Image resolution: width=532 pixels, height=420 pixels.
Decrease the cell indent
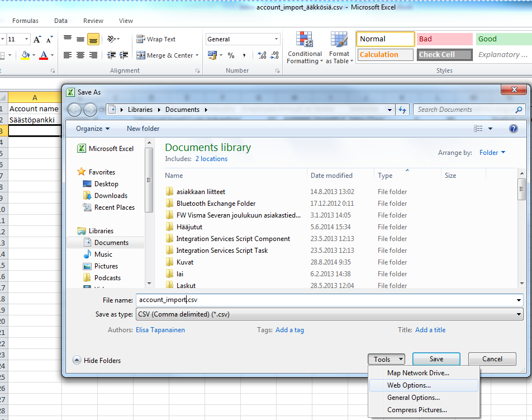pyautogui.click(x=111, y=55)
